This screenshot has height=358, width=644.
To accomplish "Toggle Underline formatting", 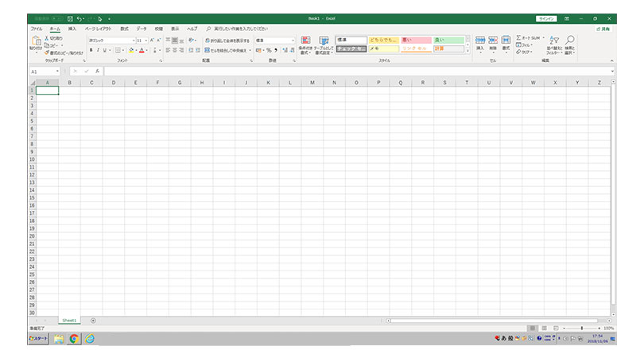I will pyautogui.click(x=105, y=50).
